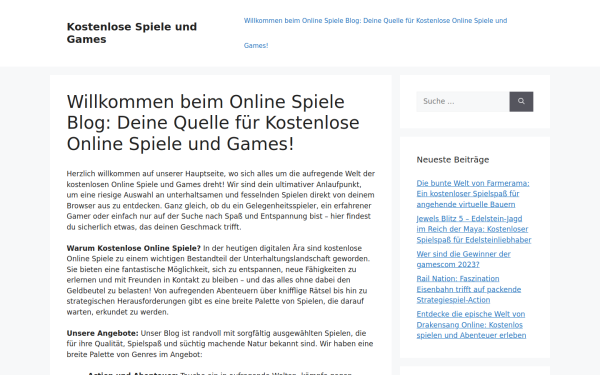Click the paragraph starting Herzlich willkommen
The width and height of the screenshot is (600, 375).
point(221,200)
